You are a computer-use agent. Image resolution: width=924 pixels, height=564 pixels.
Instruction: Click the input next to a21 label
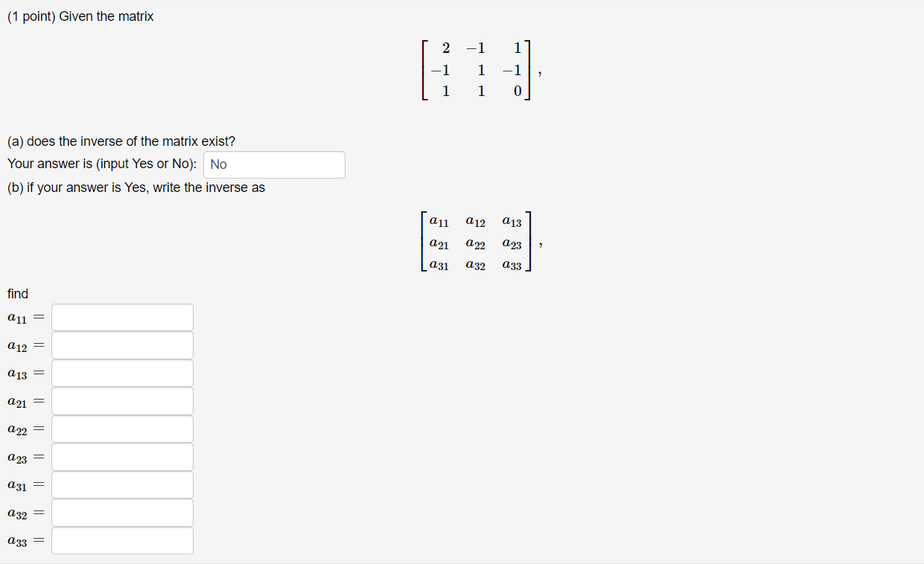(x=121, y=400)
